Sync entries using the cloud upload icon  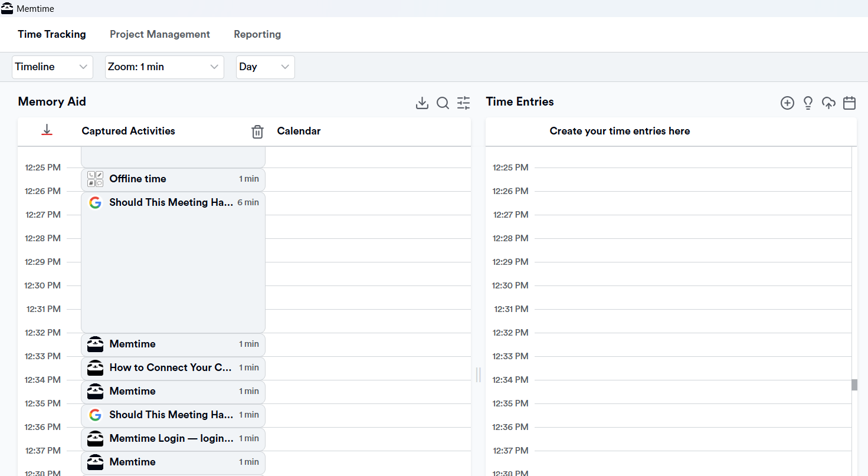[x=829, y=103]
